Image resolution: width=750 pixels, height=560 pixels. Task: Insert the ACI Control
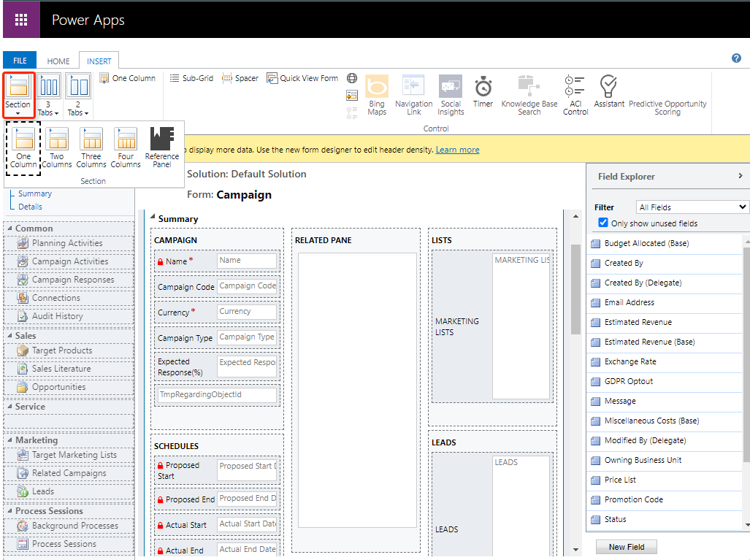[575, 95]
